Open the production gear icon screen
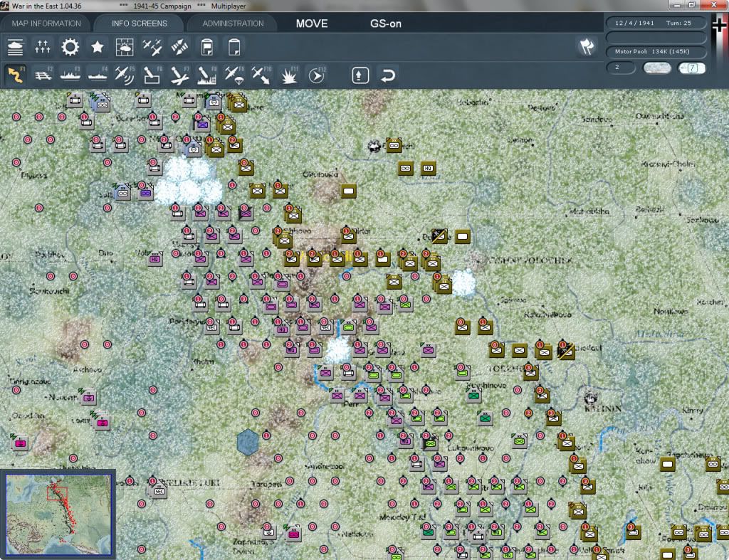 [70, 48]
